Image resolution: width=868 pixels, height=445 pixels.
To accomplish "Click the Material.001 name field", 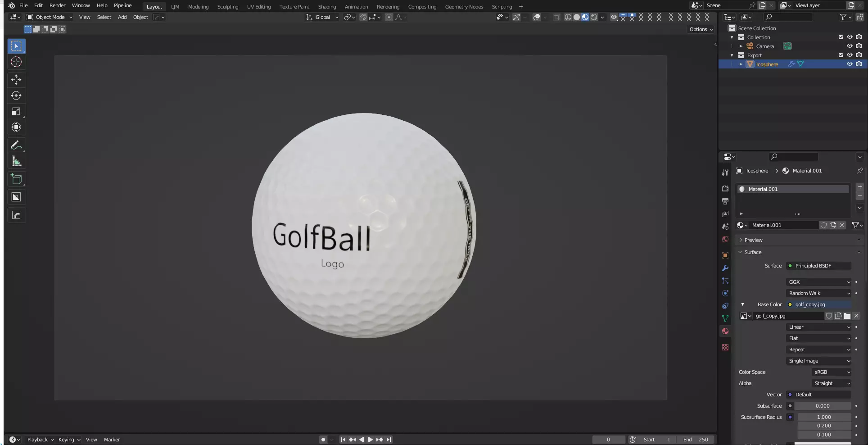I will (784, 225).
